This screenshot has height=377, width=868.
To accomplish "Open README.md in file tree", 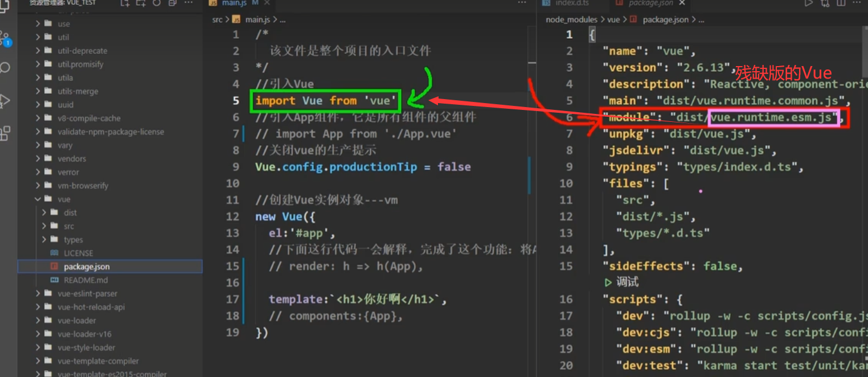I will [110, 280].
